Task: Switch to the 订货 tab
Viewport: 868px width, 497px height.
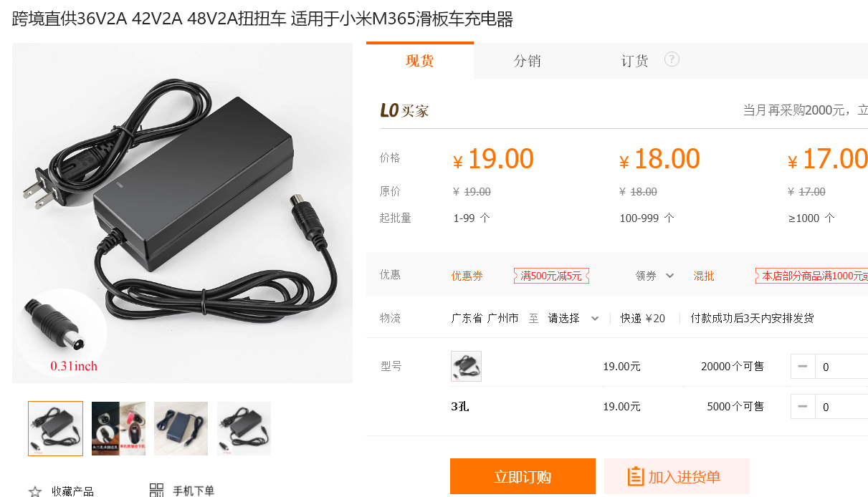Action: click(634, 61)
